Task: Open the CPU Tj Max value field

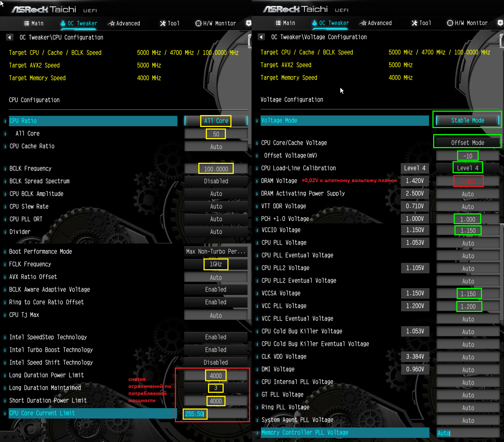Action: click(216, 315)
